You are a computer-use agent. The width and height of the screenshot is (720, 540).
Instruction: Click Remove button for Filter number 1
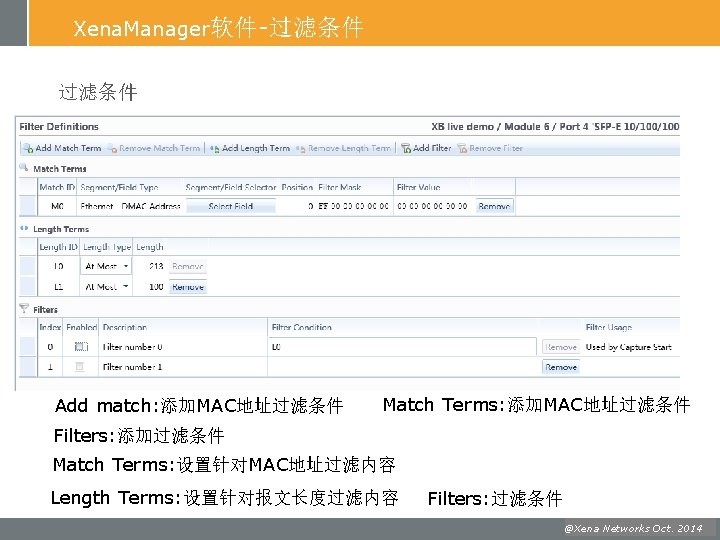(561, 367)
